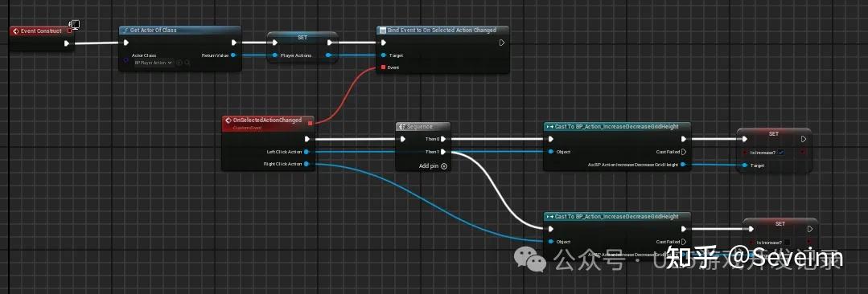Screen dimensions: 868x294
Task: Click upper As BP Action Increase Decrease pin
Action: (683, 164)
